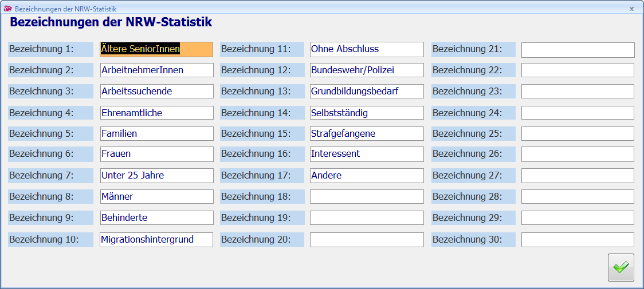The image size is (644, 289).
Task: Click the application icon in title bar
Action: [7, 9]
